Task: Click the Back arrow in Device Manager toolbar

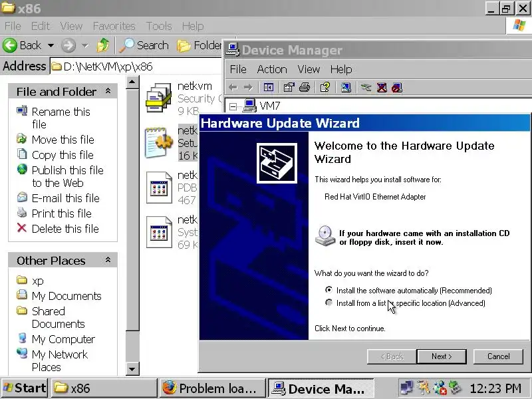Action: point(233,88)
